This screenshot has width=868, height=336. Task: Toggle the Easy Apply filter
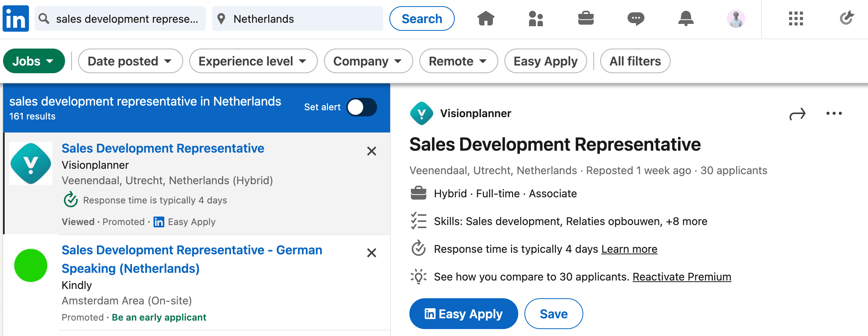tap(546, 61)
